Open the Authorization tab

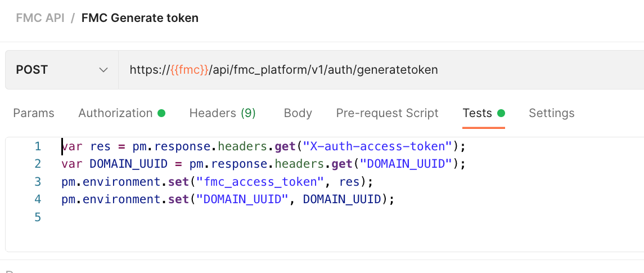(x=115, y=113)
